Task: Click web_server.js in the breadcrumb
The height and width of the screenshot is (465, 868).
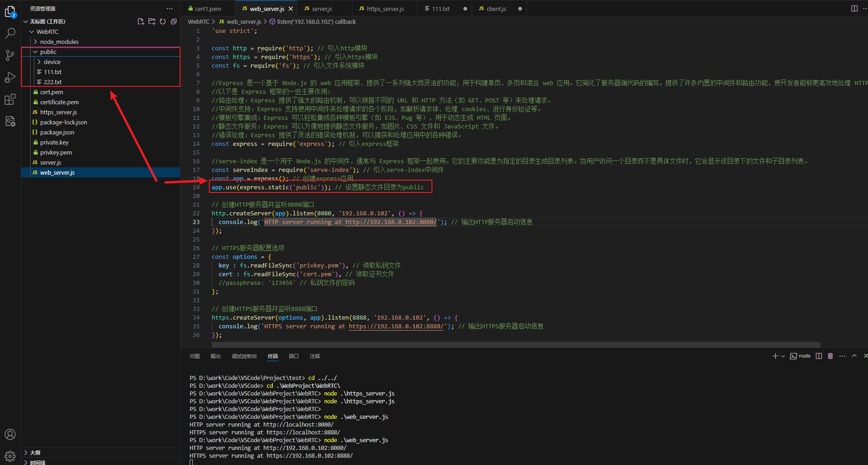Action: coord(240,21)
